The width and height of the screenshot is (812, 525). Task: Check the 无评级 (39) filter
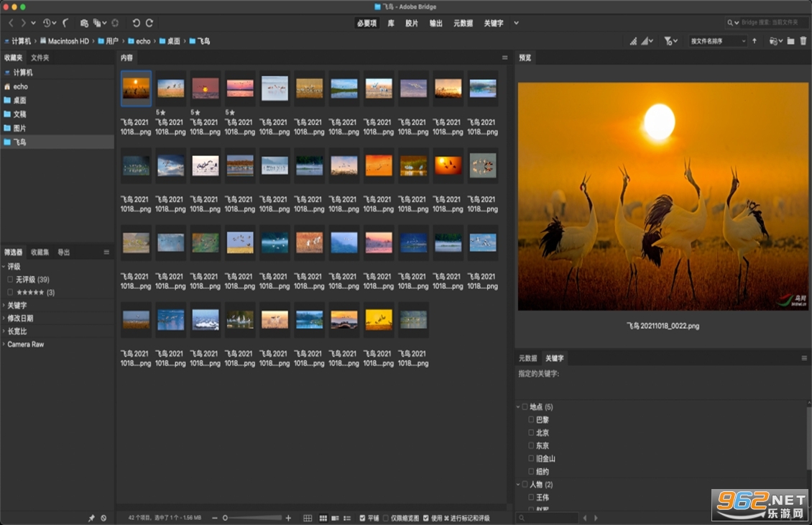10,279
